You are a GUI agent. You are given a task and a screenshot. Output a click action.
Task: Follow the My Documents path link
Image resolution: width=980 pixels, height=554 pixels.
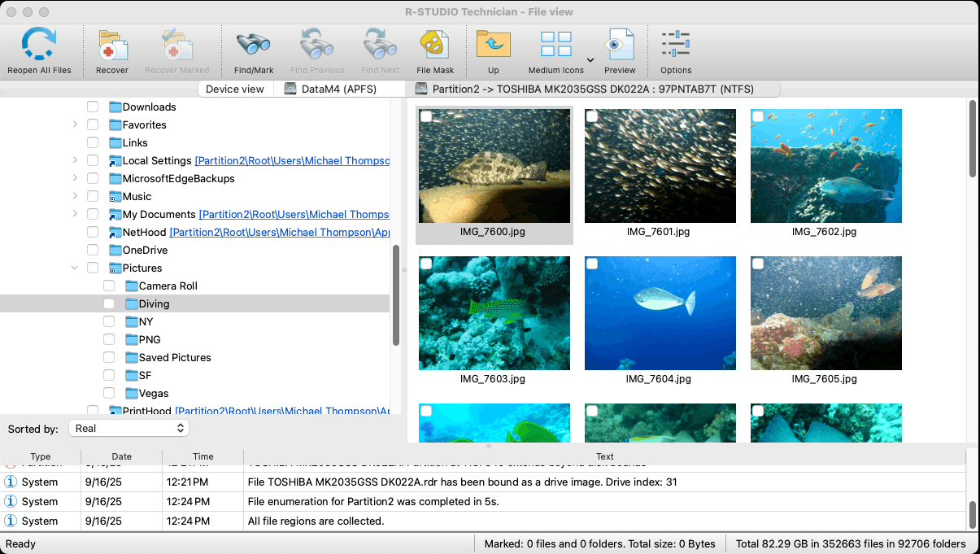point(294,214)
